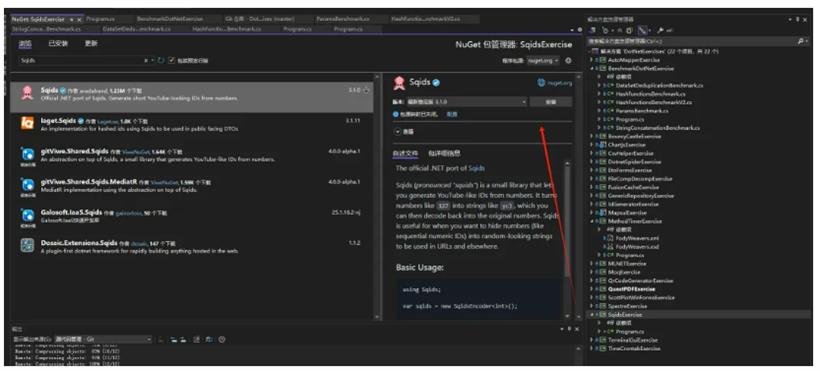Click the FodyWeavers.xml file icon

tap(609, 238)
